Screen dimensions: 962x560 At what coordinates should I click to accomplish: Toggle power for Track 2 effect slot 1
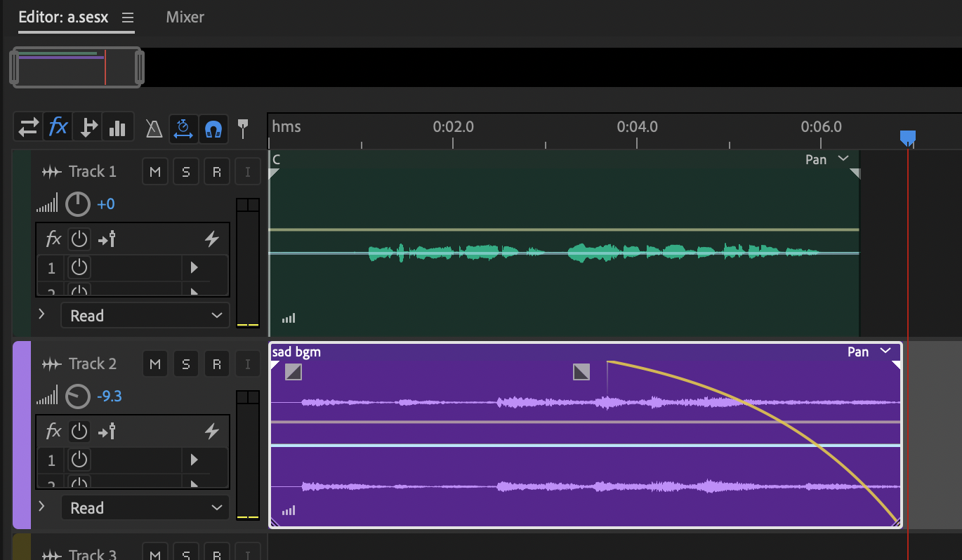tap(79, 460)
